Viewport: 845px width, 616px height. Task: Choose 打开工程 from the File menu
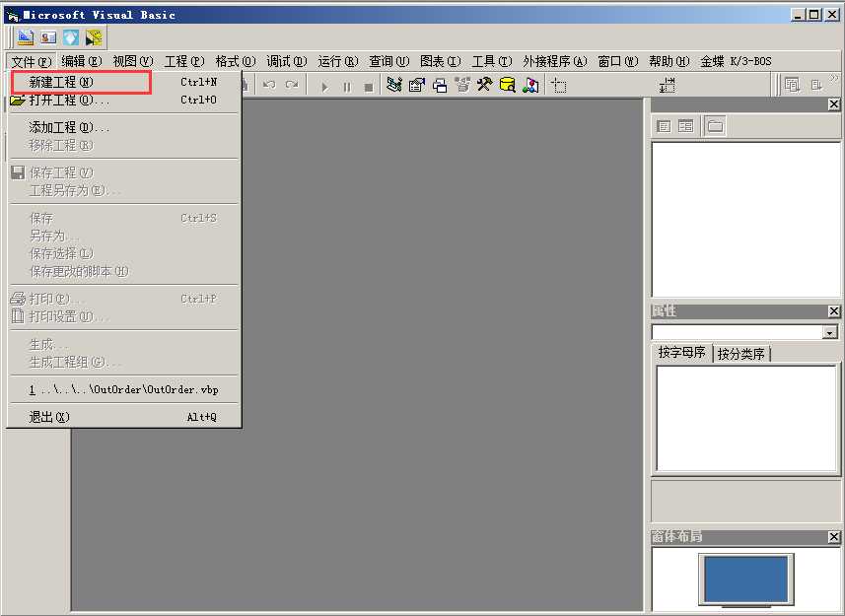pos(123,100)
